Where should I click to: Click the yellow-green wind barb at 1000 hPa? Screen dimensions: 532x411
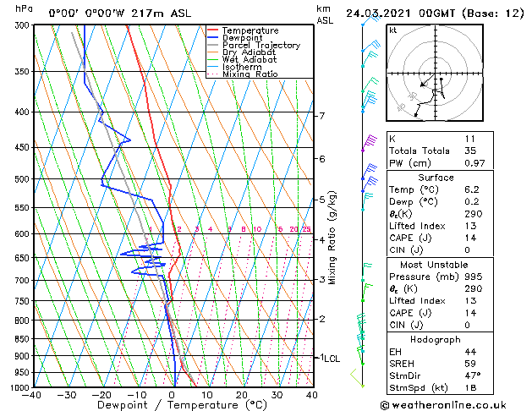click(x=357, y=378)
